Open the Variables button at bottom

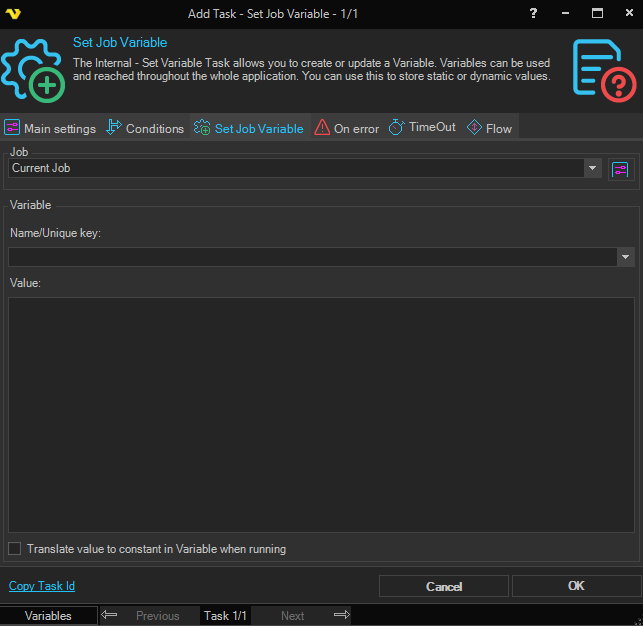tap(48, 615)
